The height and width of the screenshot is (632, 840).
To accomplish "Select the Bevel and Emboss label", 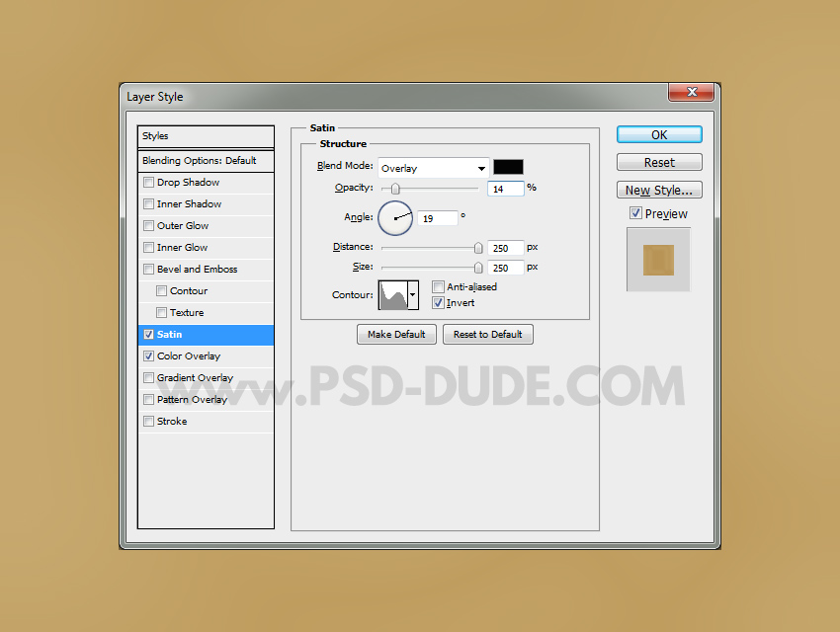I will pyautogui.click(x=197, y=270).
